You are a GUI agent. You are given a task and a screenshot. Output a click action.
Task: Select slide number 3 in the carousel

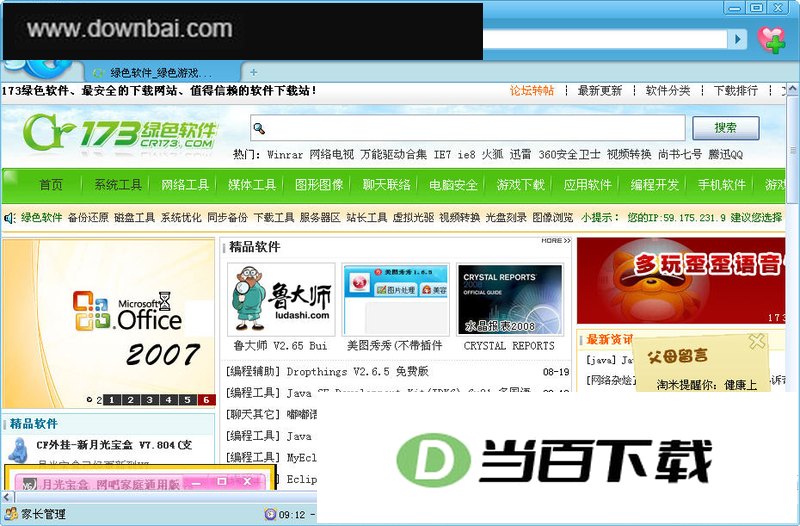click(x=149, y=400)
